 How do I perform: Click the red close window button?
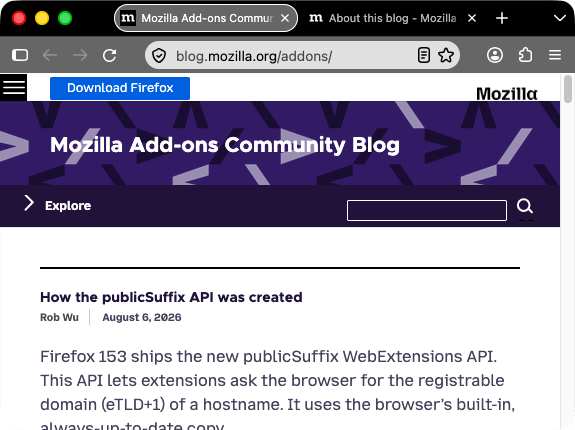click(x=19, y=18)
